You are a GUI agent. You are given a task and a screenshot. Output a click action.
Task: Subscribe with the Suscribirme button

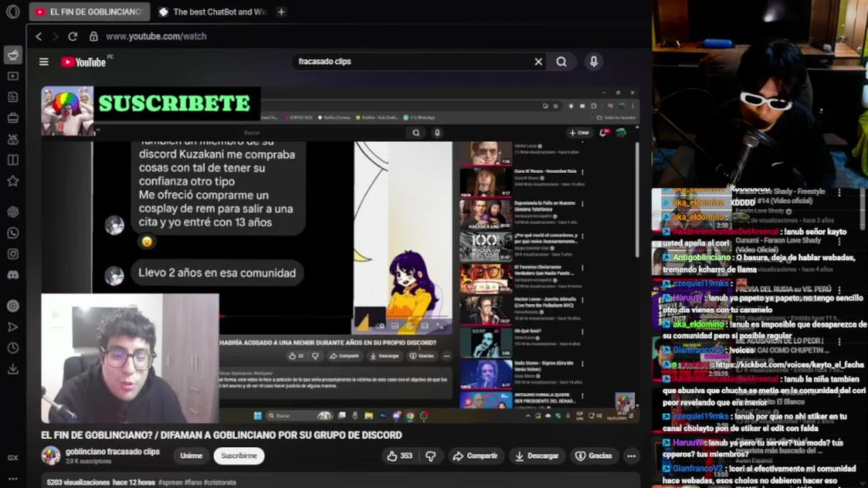[x=239, y=456]
